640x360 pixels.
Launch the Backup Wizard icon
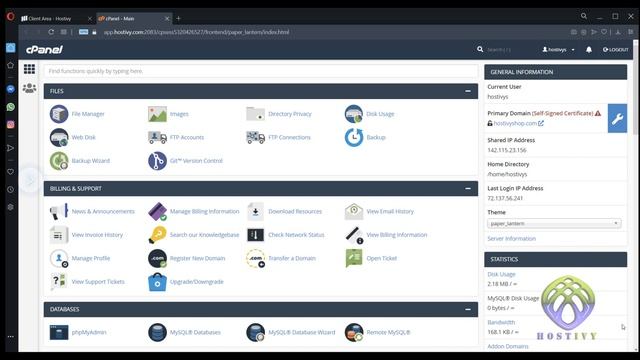59,161
